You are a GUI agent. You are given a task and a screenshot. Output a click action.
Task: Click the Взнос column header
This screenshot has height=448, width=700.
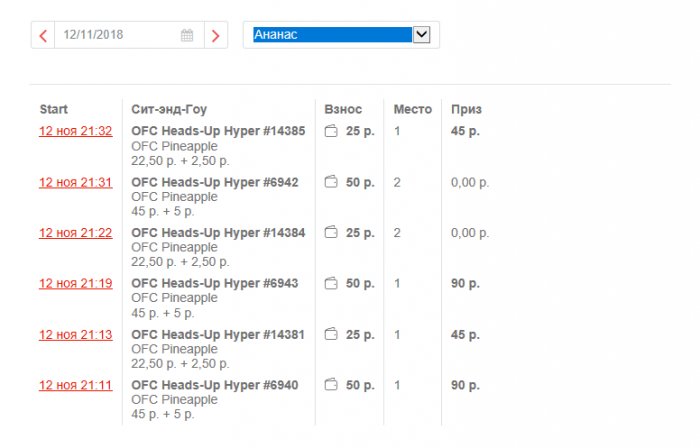(343, 109)
